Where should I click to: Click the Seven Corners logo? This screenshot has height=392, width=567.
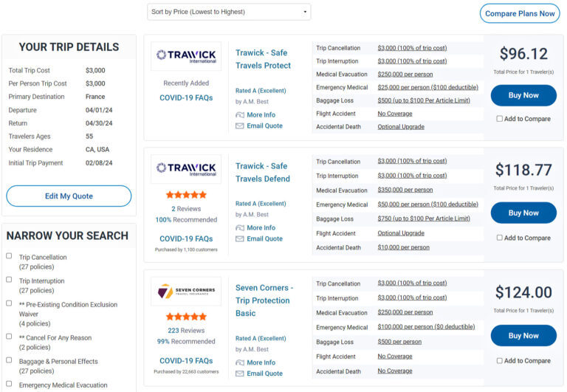tap(185, 292)
